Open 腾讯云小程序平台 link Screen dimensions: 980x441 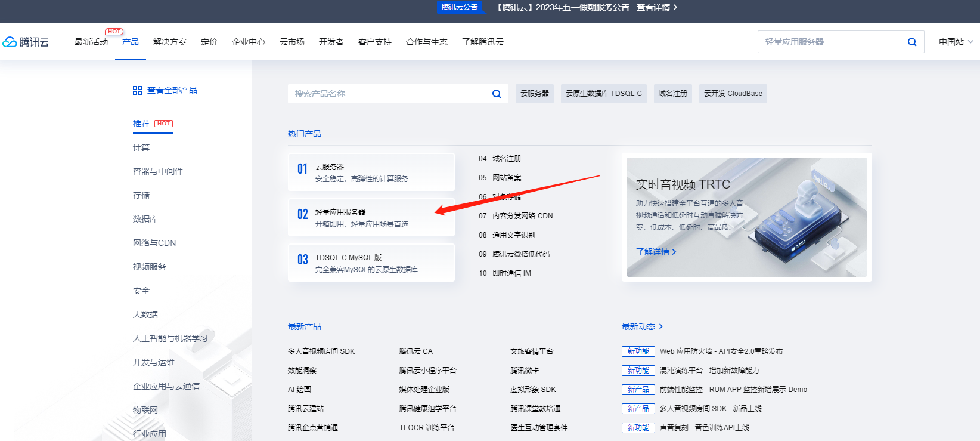point(428,371)
